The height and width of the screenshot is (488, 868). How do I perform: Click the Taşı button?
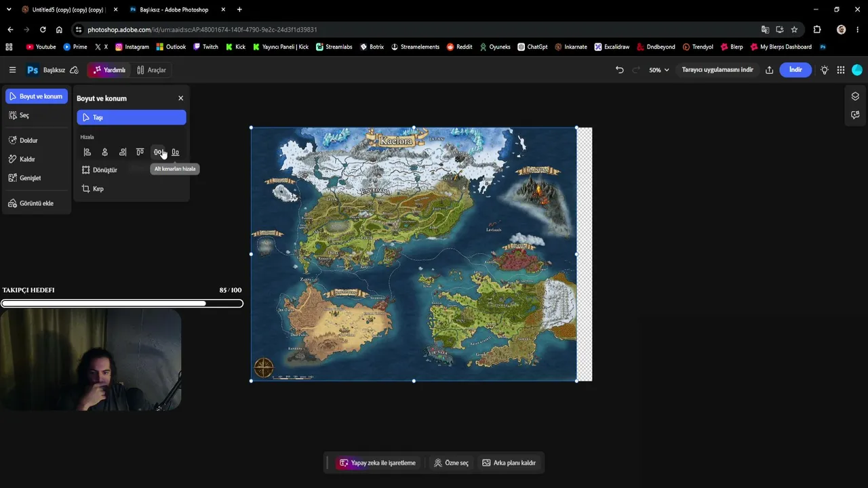132,117
